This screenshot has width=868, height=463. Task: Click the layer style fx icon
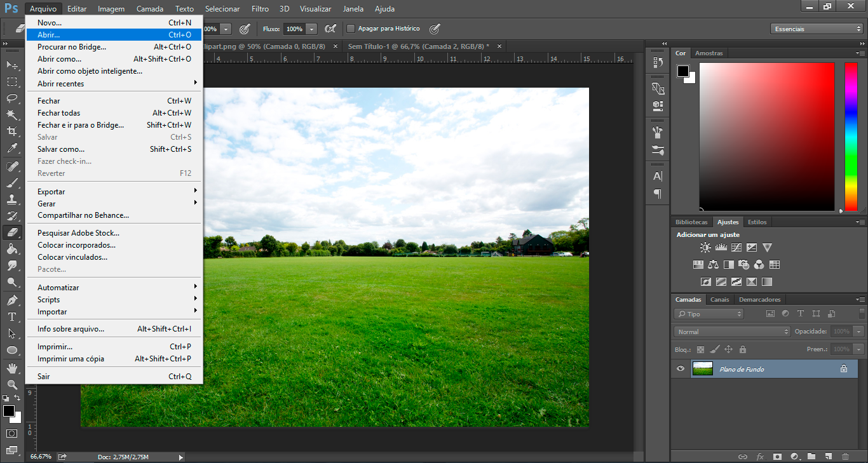point(760,456)
